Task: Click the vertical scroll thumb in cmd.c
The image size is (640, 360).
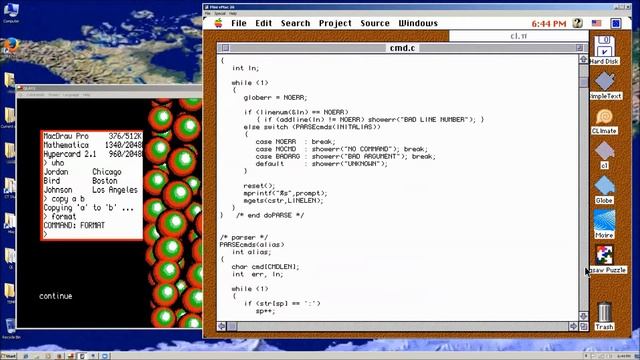Action: coord(583,83)
